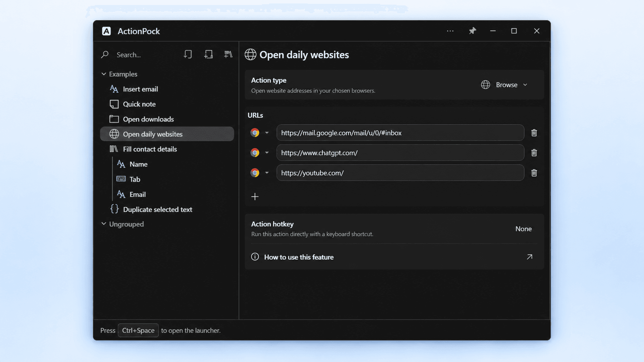
Task: Edit the youtube.com URL field
Action: pyautogui.click(x=400, y=173)
